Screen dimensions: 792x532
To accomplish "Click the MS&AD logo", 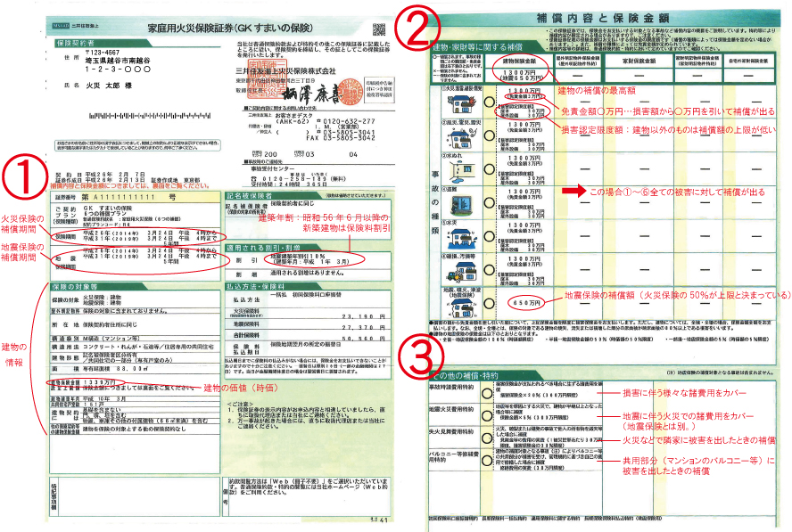I will [60, 26].
